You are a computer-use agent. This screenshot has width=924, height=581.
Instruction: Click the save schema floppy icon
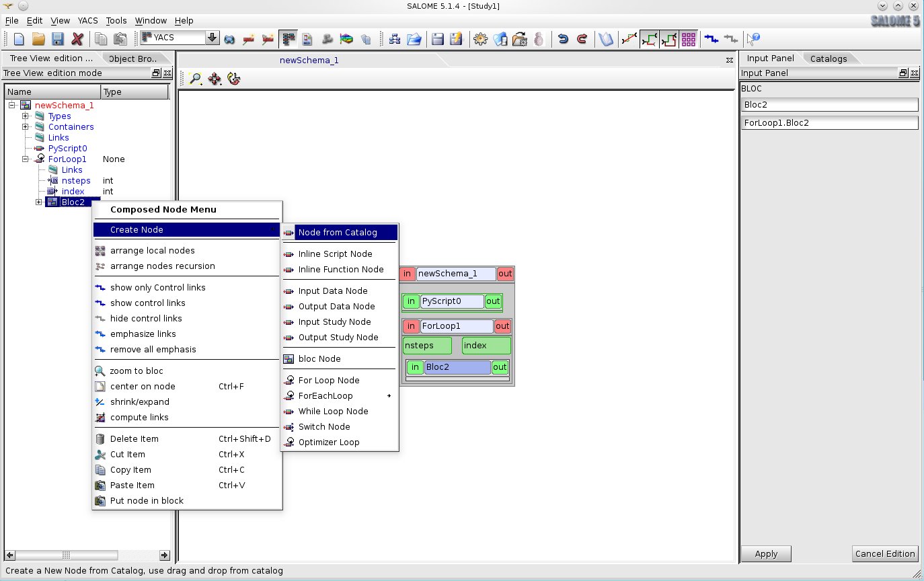(438, 39)
